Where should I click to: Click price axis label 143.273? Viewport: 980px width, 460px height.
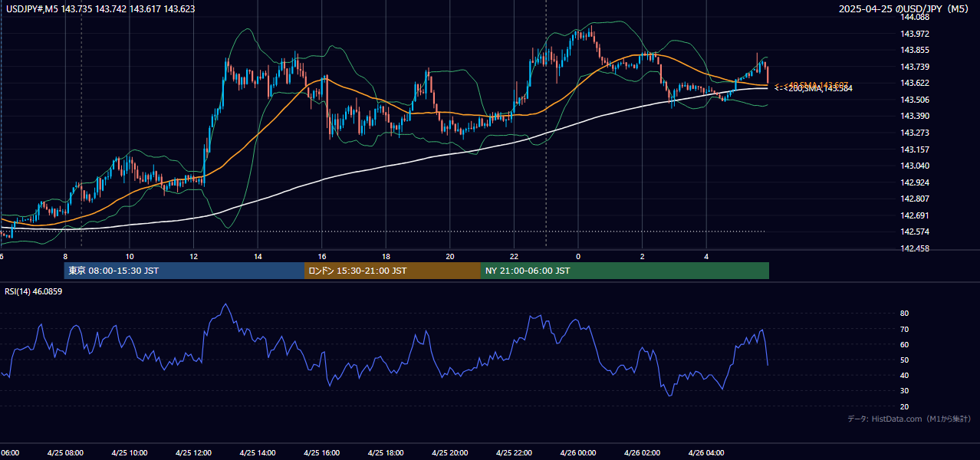(916, 133)
